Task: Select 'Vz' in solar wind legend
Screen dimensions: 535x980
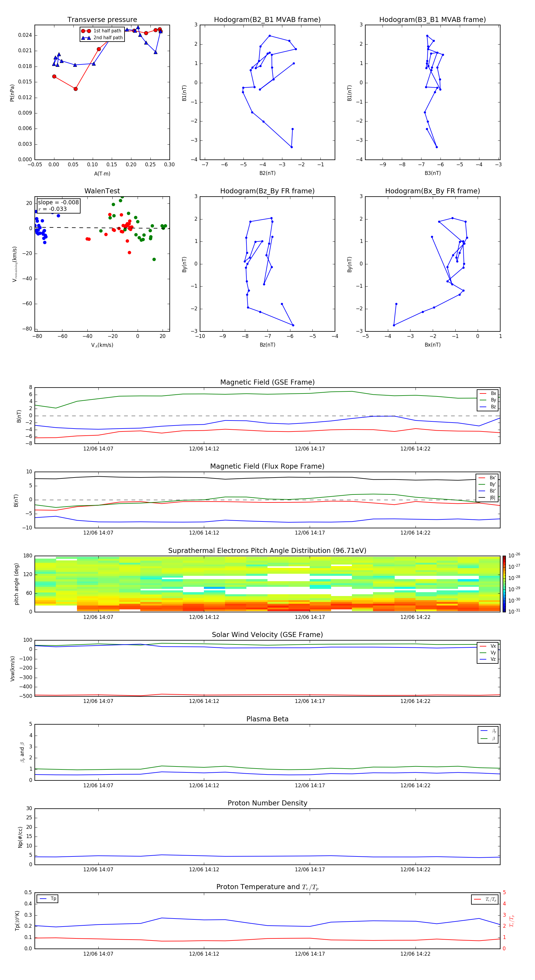Action: pyautogui.click(x=488, y=659)
